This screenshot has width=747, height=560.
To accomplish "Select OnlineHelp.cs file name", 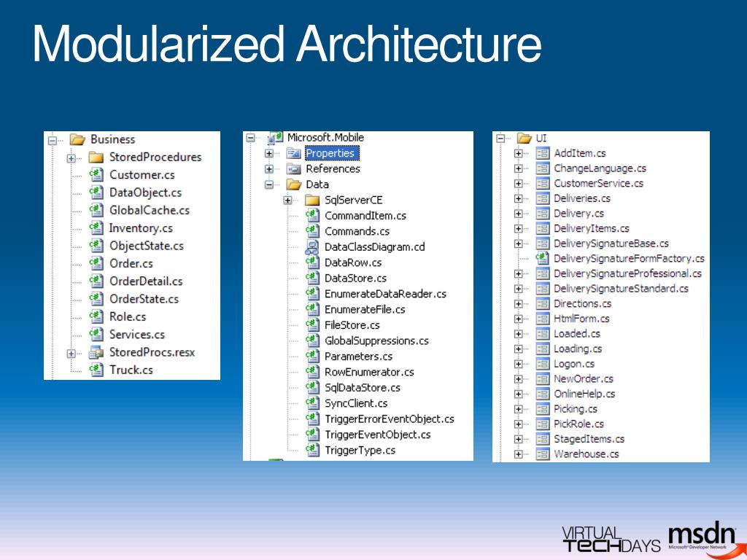I will 584,394.
